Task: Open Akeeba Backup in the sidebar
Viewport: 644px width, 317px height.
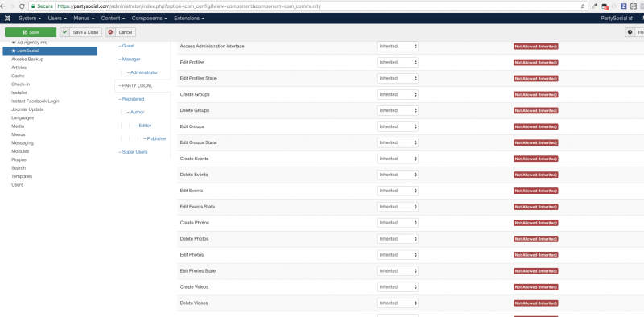Action: tap(27, 59)
